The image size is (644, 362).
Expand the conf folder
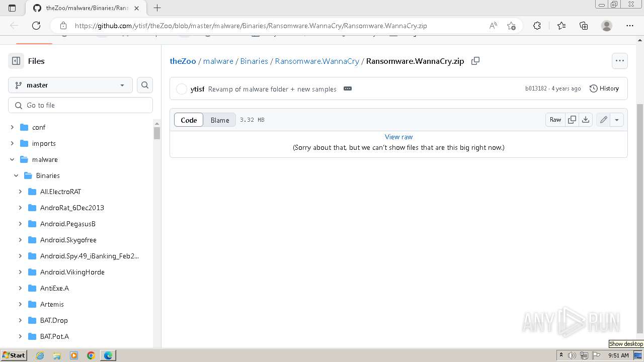click(12, 127)
